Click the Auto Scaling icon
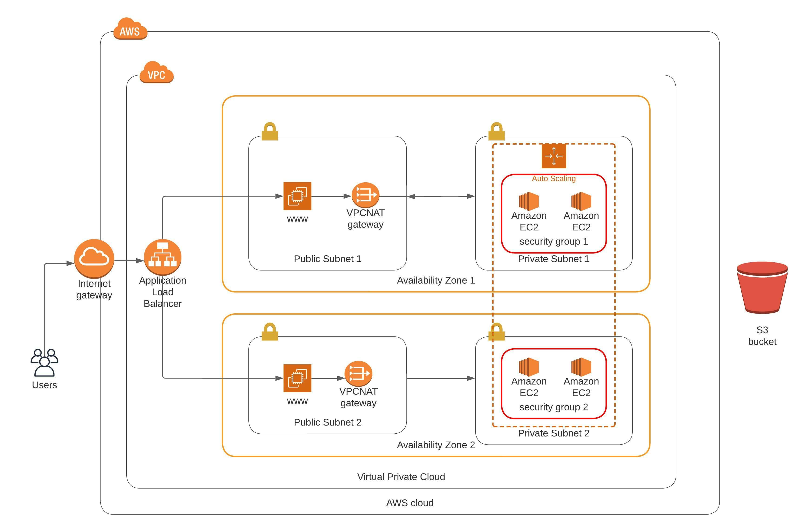The width and height of the screenshot is (805, 532). click(554, 156)
